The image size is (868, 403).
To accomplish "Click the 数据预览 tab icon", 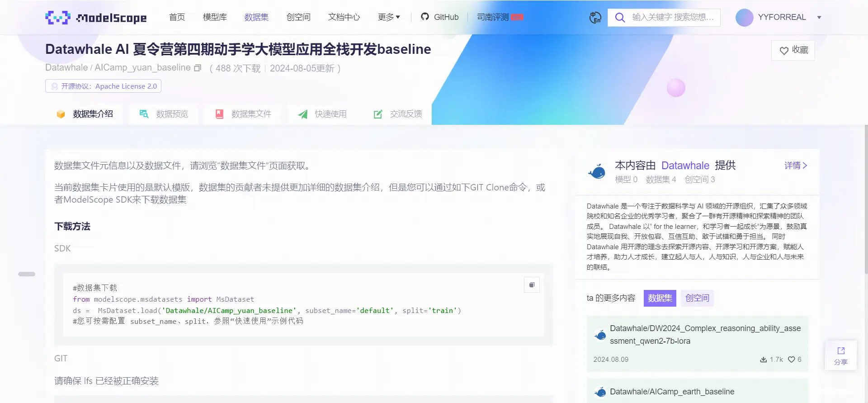I will pyautogui.click(x=144, y=114).
